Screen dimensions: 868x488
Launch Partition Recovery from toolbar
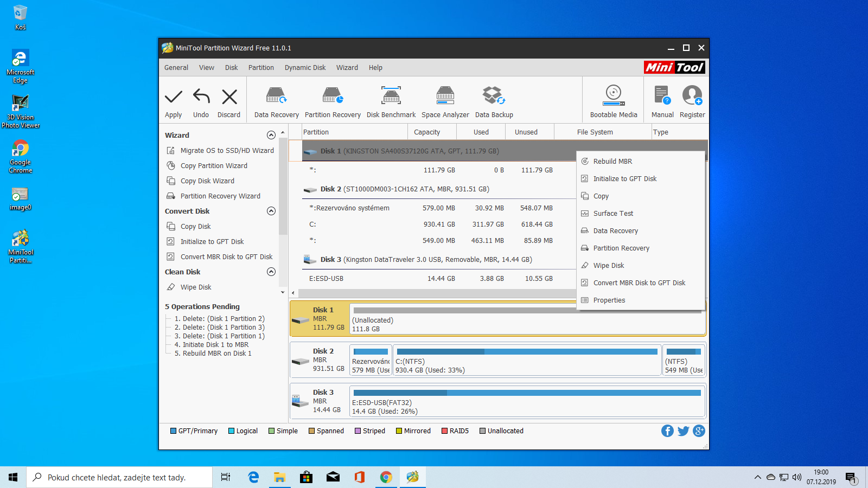[333, 97]
